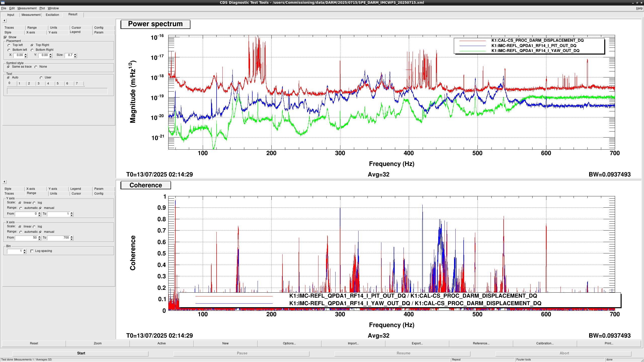
Task: Open the Options... dialog
Action: pyautogui.click(x=289, y=343)
